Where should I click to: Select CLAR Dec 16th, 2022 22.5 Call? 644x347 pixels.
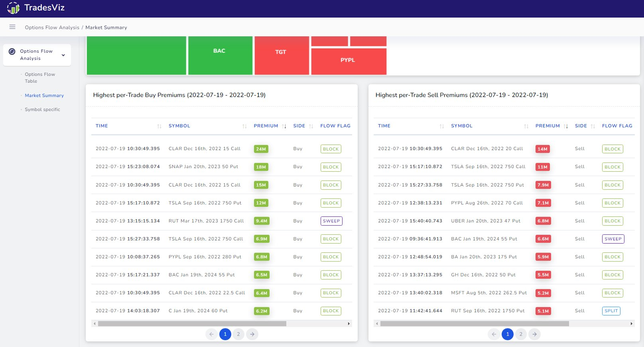click(207, 293)
